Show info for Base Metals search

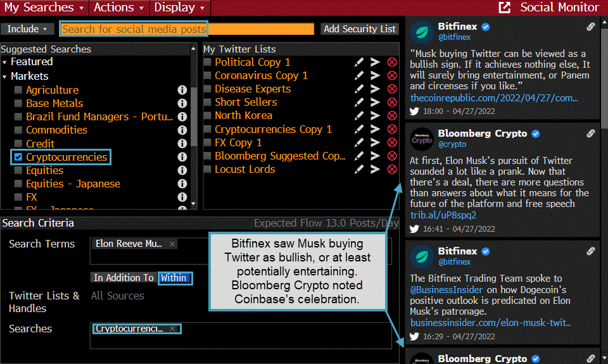coord(182,103)
